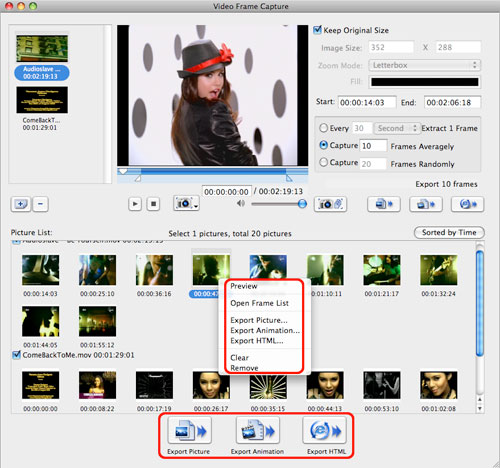This screenshot has height=468, width=500.
Task: Click small export HTML toolbar icon
Action: coord(467,204)
